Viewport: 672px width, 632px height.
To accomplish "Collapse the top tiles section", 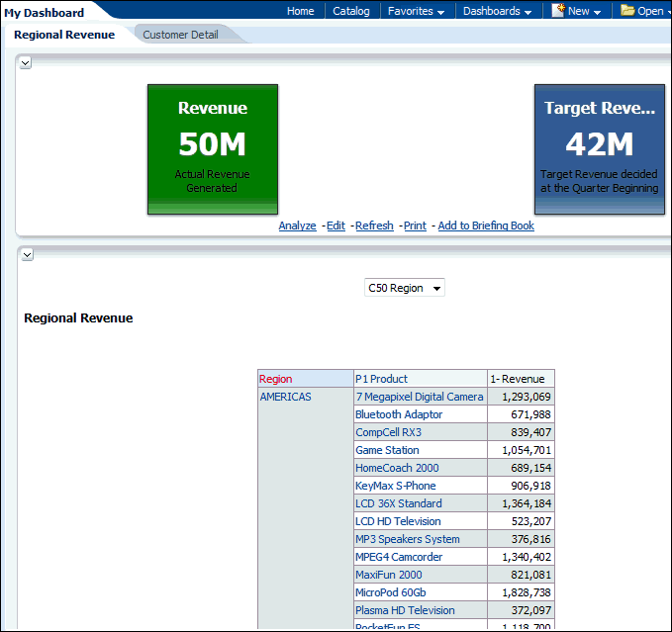I will (x=26, y=63).
